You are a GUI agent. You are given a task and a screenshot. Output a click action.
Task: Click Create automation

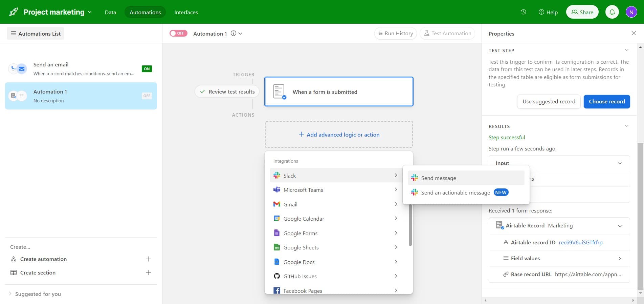coord(43,259)
